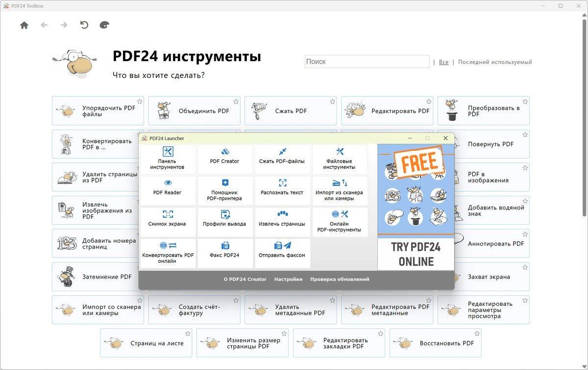This screenshot has width=588, height=370.
Task: Navigate back in PDF24 Toolbox
Action: (x=44, y=25)
